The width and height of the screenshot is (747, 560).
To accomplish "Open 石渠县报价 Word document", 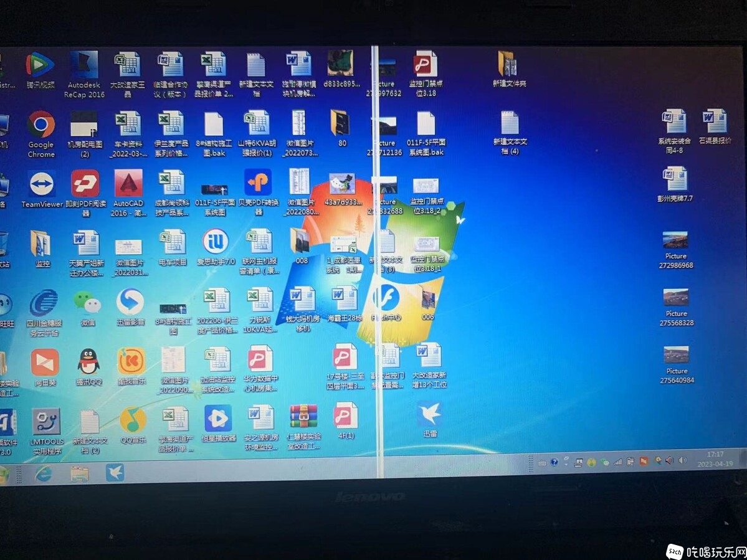I will (715, 126).
